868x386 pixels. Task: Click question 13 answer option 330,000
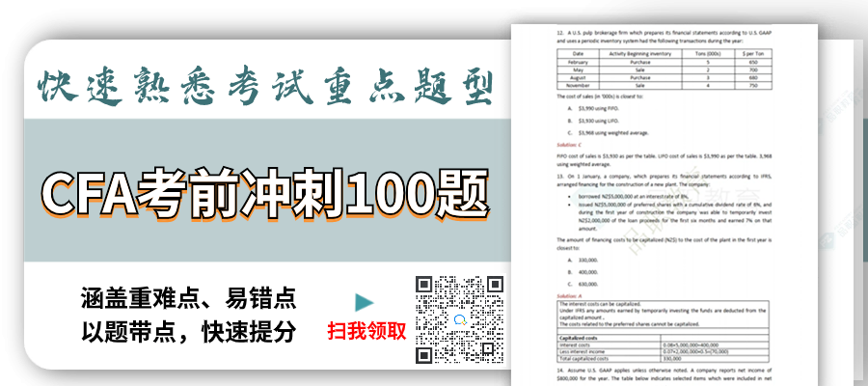[588, 261]
